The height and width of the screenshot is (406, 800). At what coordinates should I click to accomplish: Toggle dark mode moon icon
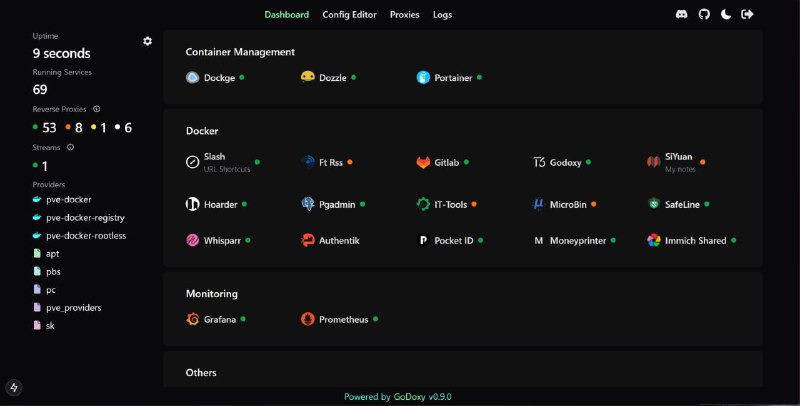[725, 15]
